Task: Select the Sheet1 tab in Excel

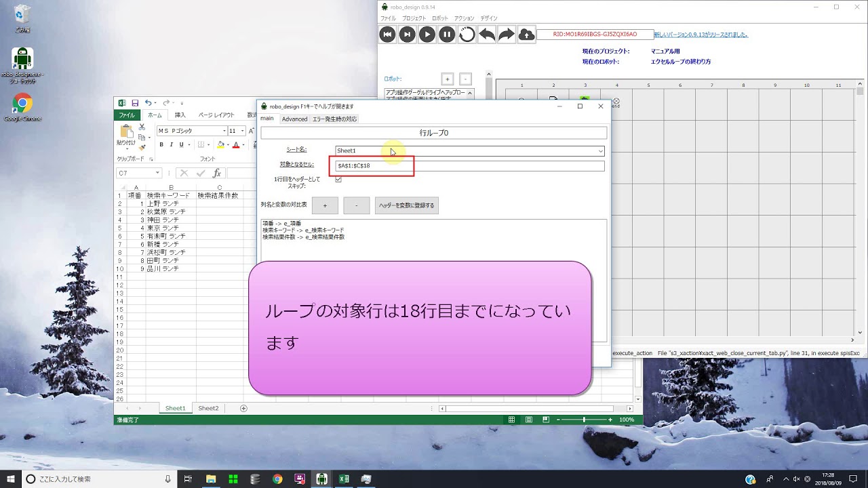Action: [x=175, y=408]
